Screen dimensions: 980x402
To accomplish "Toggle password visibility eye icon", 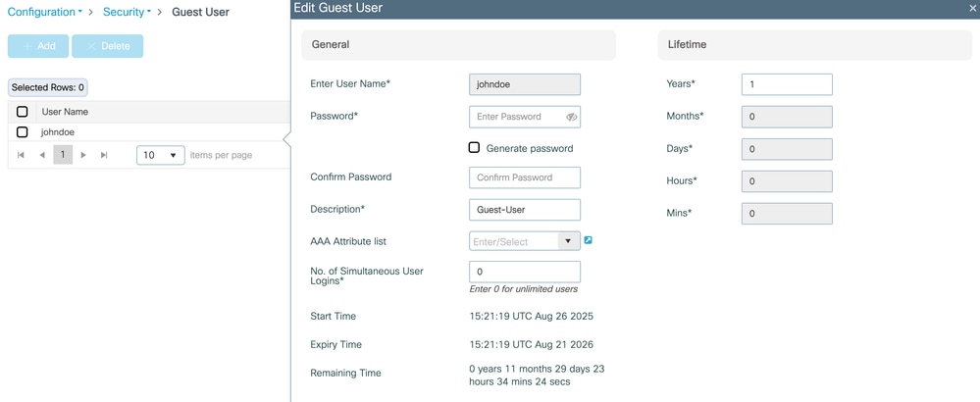I will (571, 117).
